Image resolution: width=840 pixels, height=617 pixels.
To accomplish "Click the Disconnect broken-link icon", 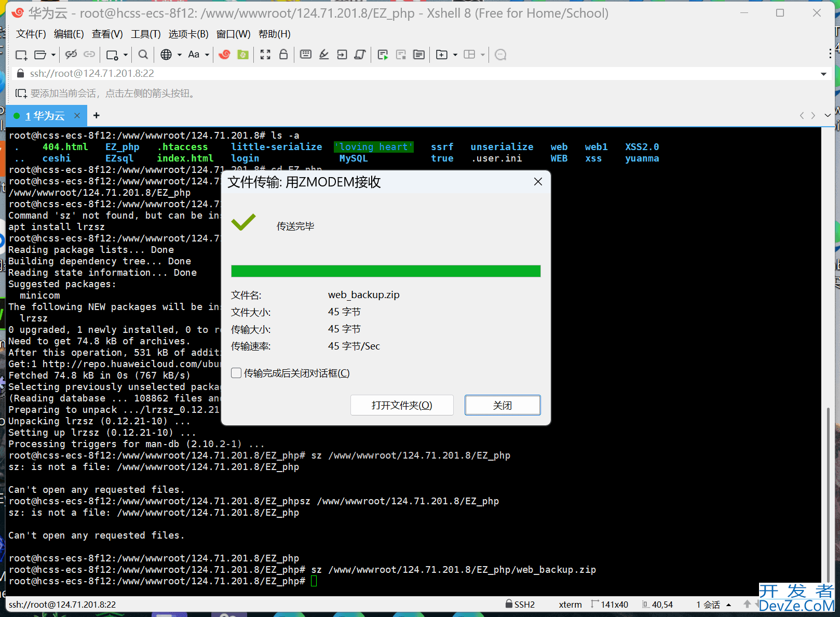I will click(x=71, y=54).
